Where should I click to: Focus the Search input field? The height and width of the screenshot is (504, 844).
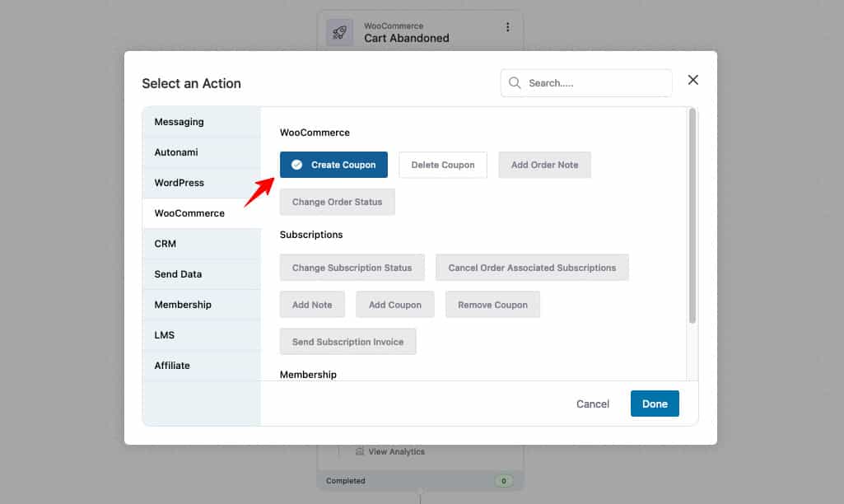click(x=586, y=83)
